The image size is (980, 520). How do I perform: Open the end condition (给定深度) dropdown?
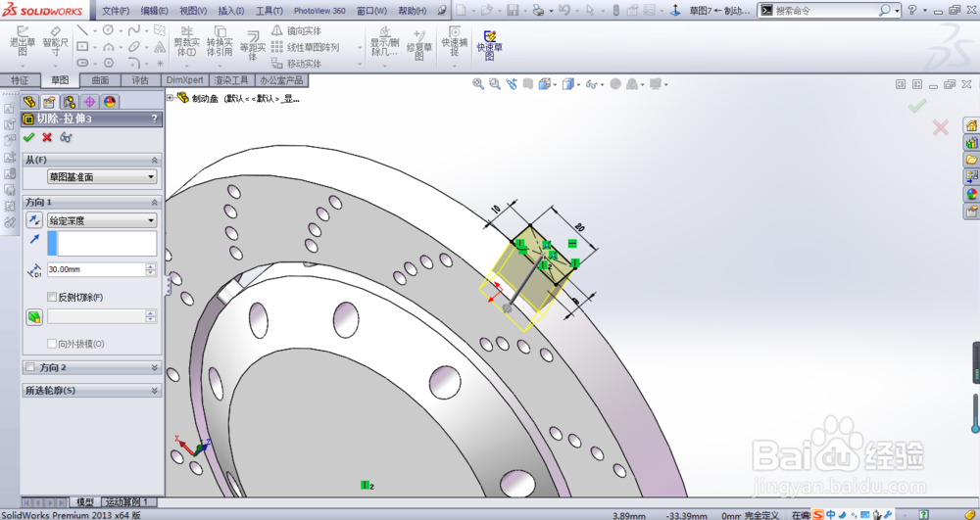pyautogui.click(x=102, y=219)
